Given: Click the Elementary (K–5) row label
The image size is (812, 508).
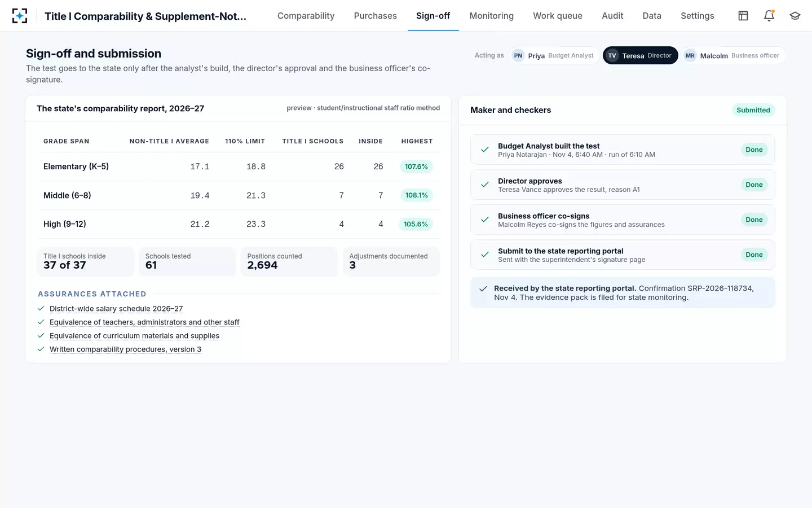Looking at the screenshot, I should pos(76,167).
